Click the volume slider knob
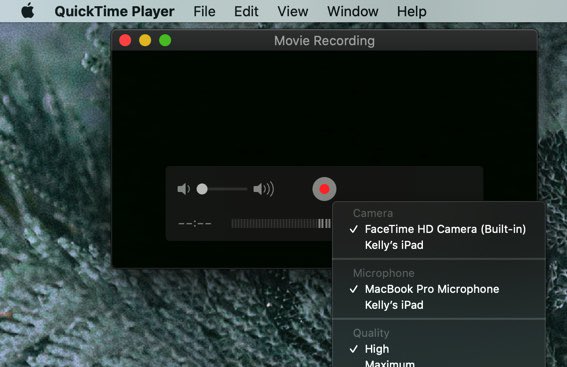 click(202, 189)
